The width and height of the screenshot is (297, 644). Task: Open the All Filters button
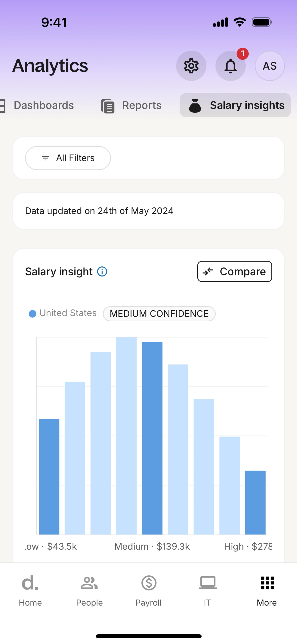click(68, 158)
